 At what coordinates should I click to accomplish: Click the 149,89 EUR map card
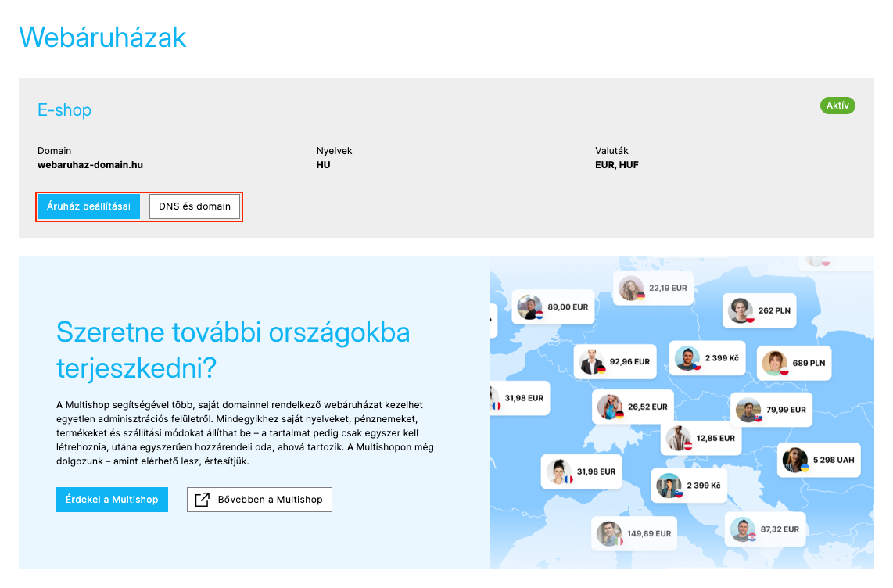(x=634, y=533)
